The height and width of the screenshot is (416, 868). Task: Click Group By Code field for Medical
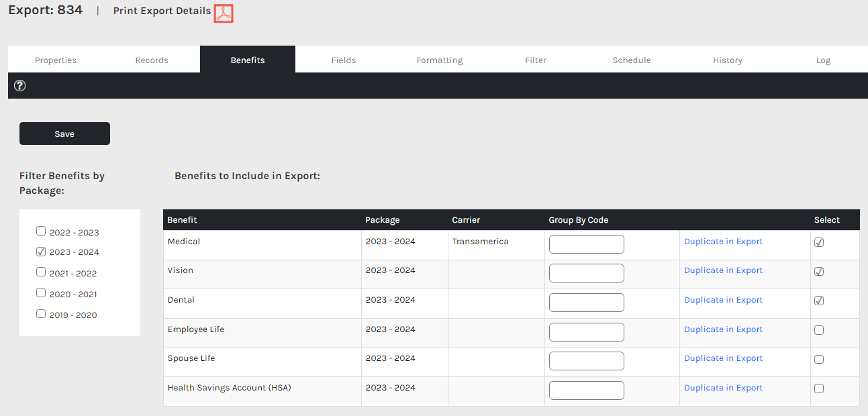tap(587, 244)
